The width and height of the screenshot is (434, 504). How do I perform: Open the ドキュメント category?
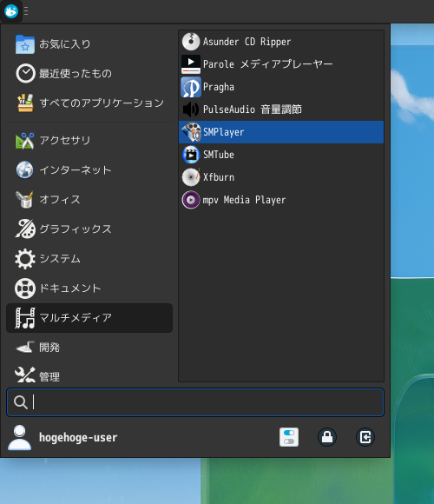(89, 288)
